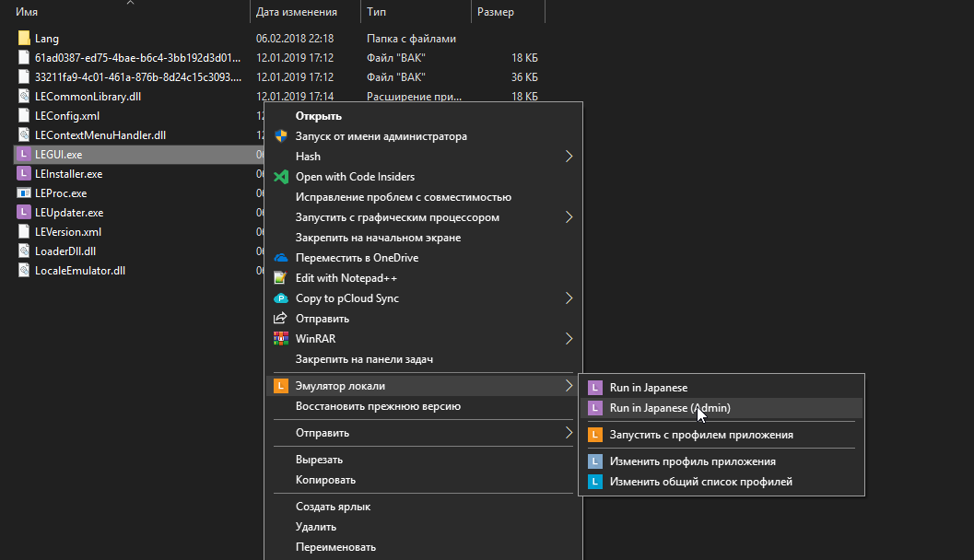
Task: Click the LEContextMenuHandler.dll file icon
Action: [x=24, y=134]
